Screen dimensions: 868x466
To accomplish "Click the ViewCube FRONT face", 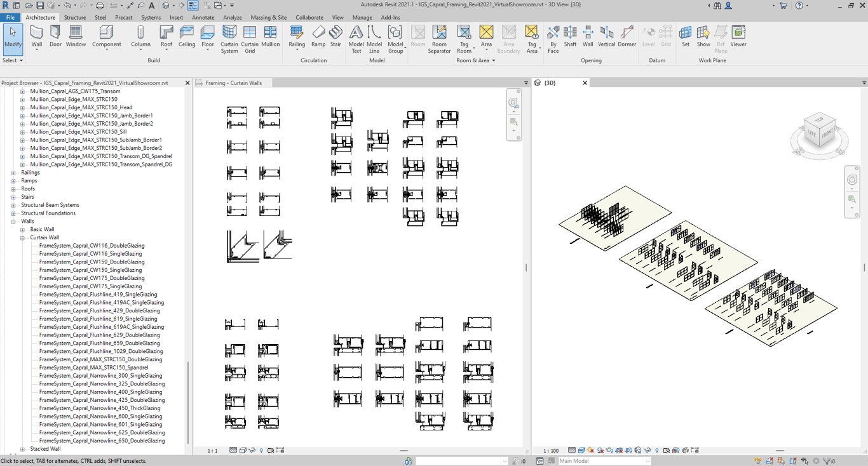I will [827, 134].
